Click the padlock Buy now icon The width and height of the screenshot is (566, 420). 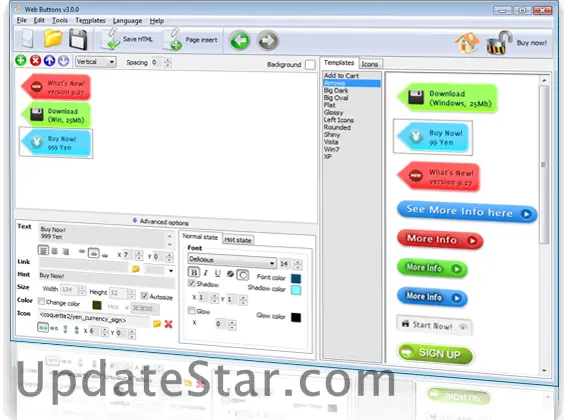click(499, 43)
